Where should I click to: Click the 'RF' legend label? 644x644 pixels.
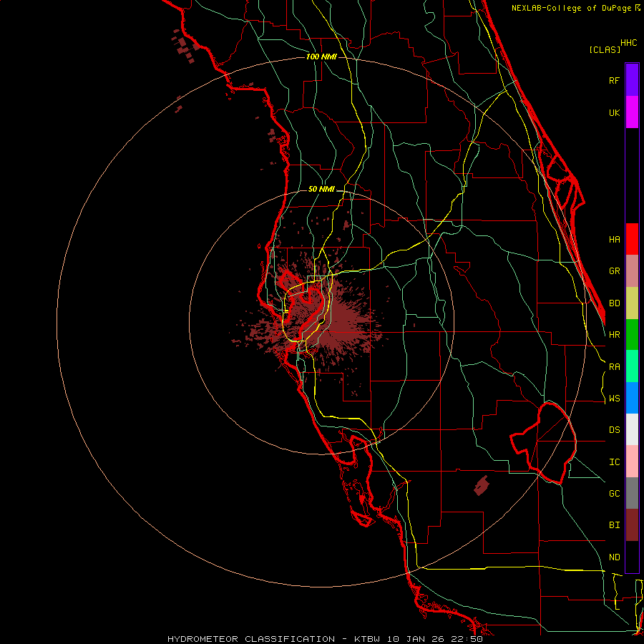pos(615,80)
